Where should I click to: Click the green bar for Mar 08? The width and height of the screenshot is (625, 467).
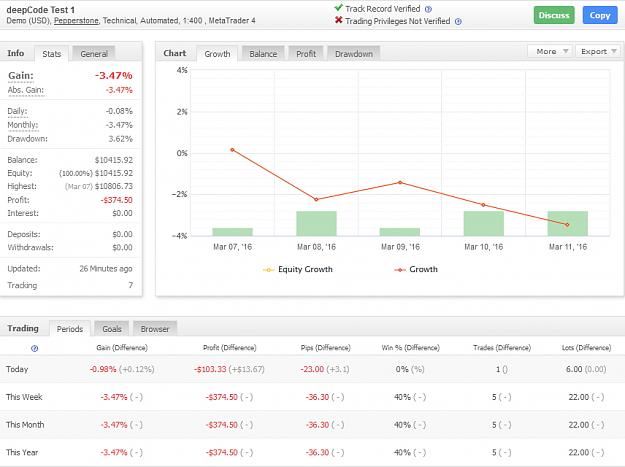pos(316,223)
